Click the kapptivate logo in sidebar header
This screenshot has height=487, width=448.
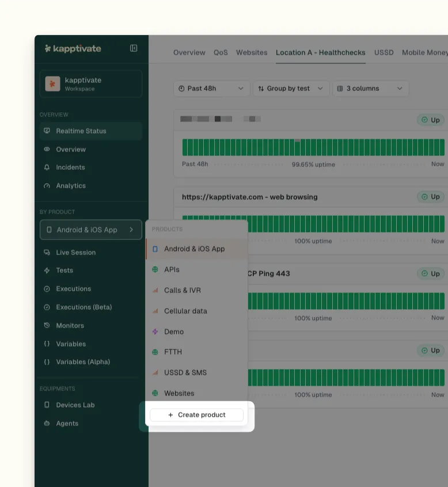pyautogui.click(x=73, y=48)
